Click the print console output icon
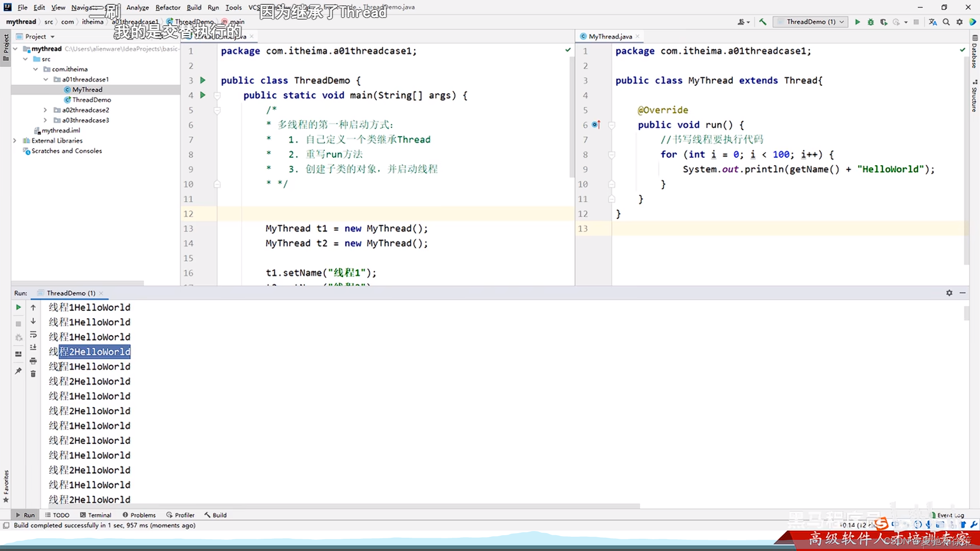The image size is (980, 551). [33, 361]
